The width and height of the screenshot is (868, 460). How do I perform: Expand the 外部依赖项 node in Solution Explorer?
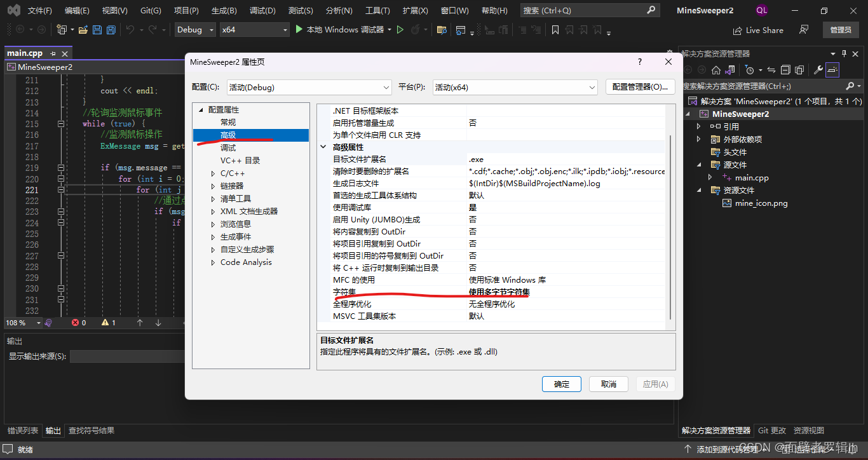point(699,139)
